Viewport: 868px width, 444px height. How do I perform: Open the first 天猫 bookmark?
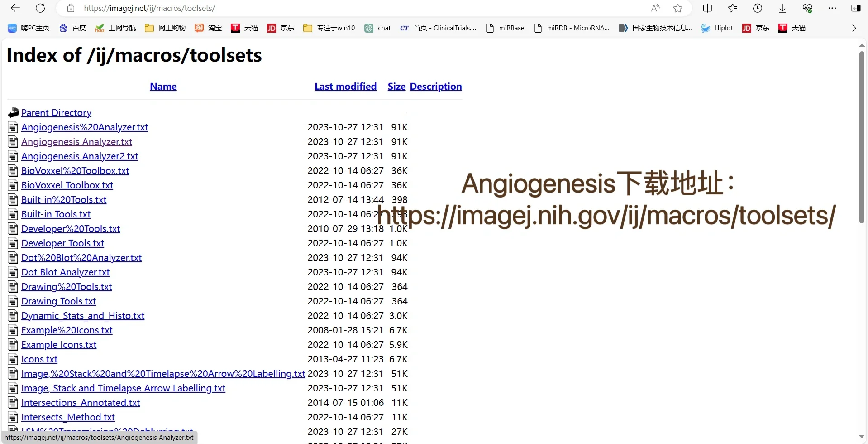(x=244, y=28)
